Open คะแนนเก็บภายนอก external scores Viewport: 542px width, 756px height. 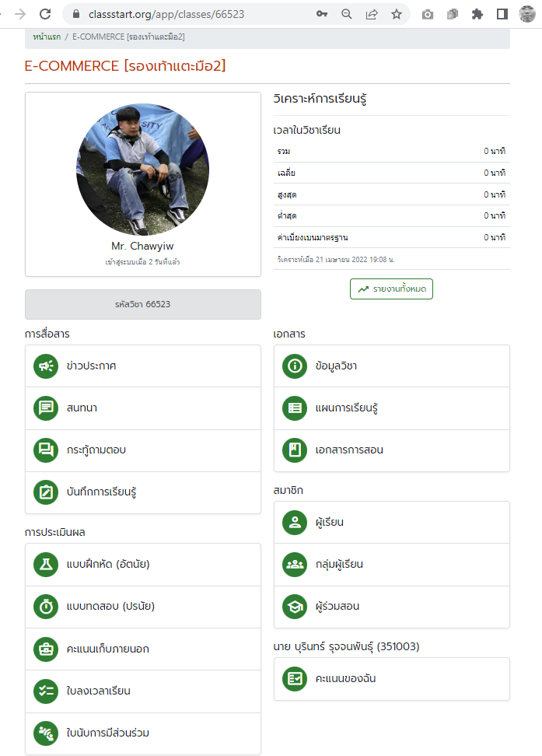(x=143, y=649)
